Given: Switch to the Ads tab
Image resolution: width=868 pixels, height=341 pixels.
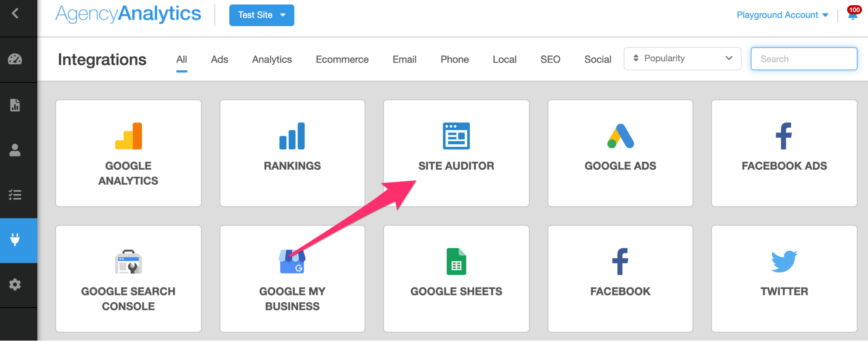Looking at the screenshot, I should (x=220, y=60).
